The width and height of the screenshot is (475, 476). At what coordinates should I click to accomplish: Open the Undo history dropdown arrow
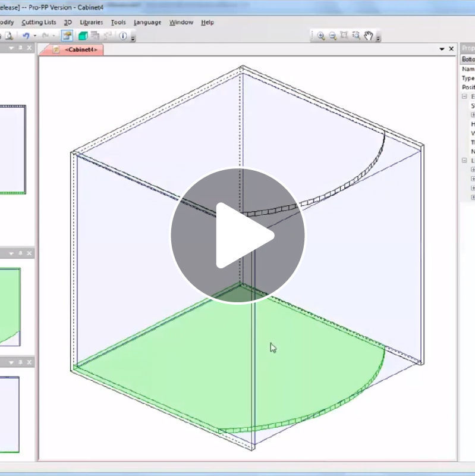tap(34, 36)
